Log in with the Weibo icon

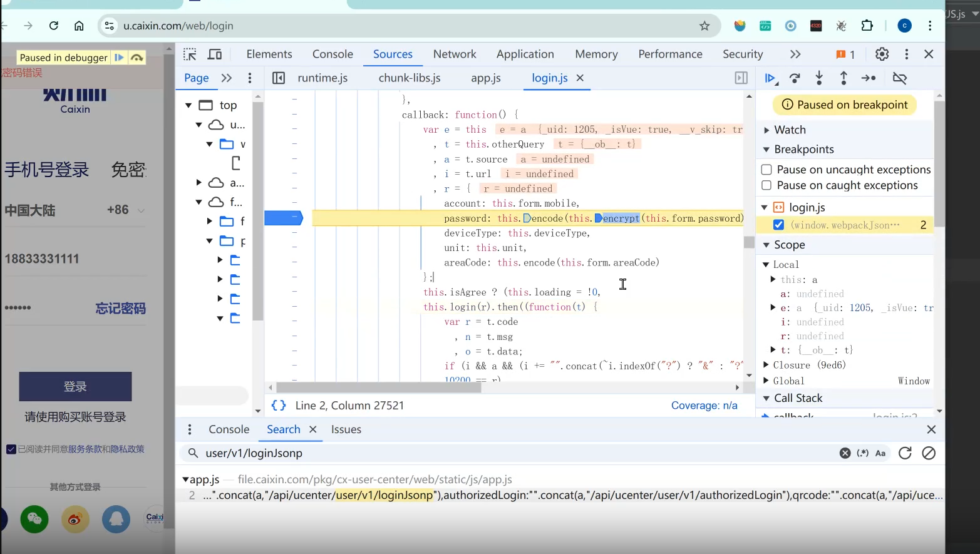(75, 519)
